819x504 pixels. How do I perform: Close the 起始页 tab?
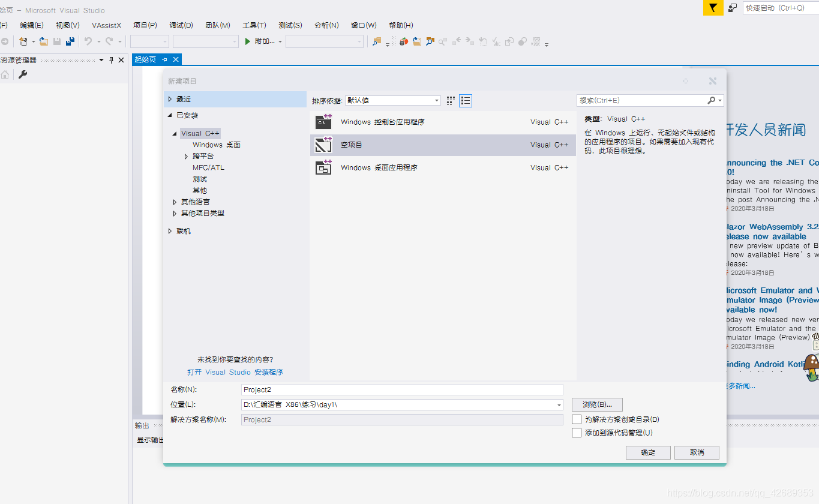(x=176, y=59)
